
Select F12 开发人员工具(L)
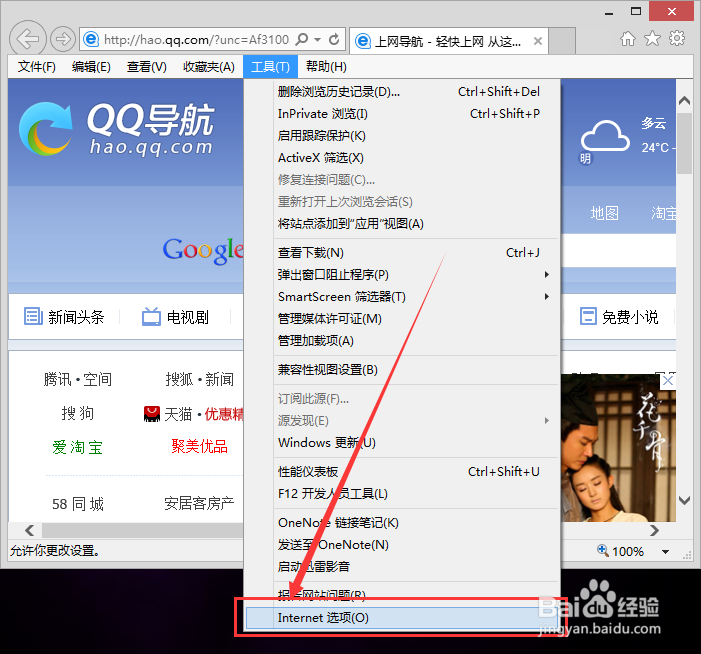coord(402,494)
